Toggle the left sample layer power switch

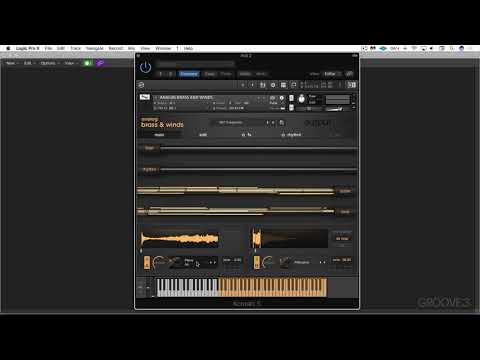147,262
